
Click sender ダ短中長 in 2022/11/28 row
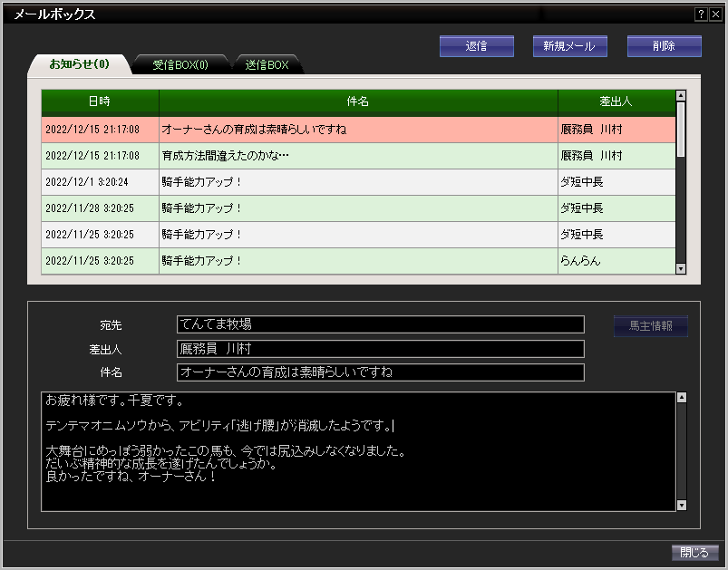click(x=582, y=208)
